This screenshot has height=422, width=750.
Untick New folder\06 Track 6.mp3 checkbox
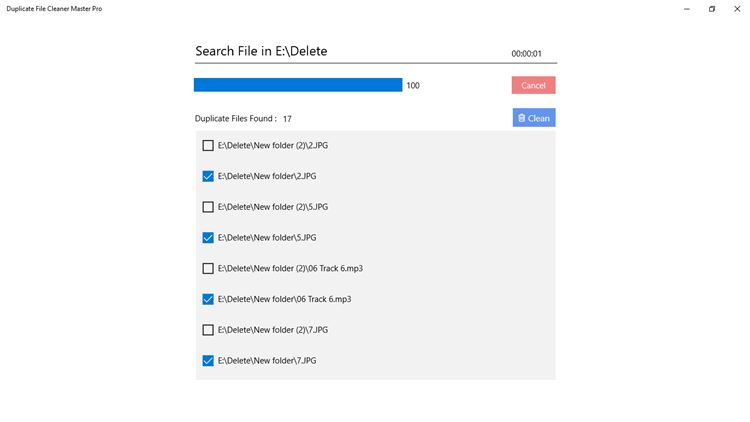pos(208,299)
